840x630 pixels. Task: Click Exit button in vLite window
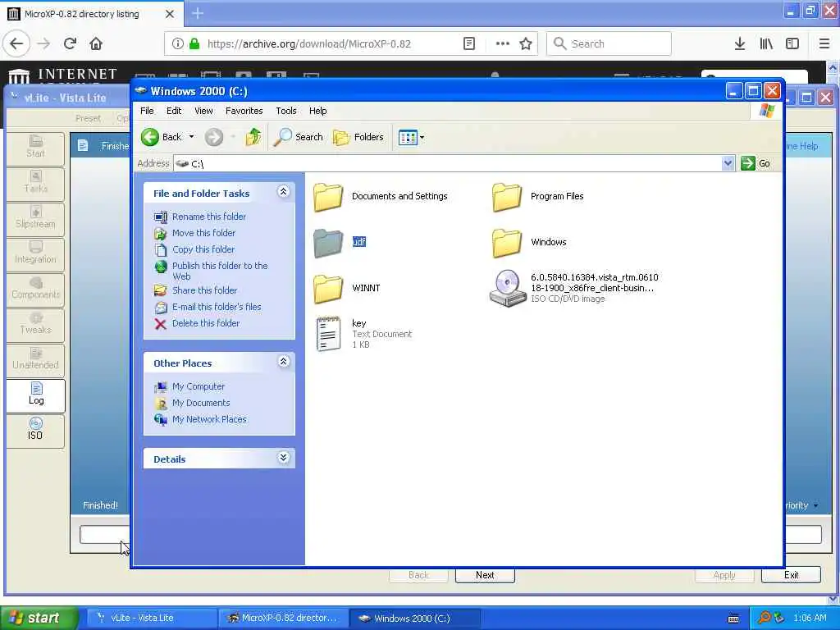point(791,575)
